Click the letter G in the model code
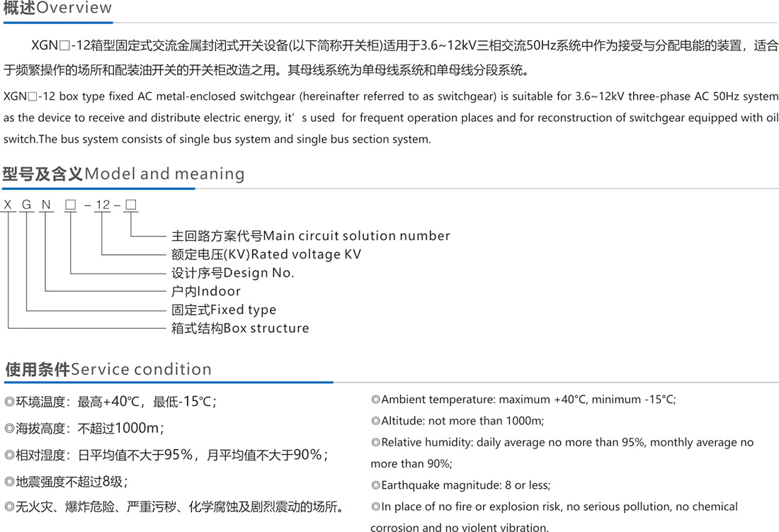 coord(27,205)
